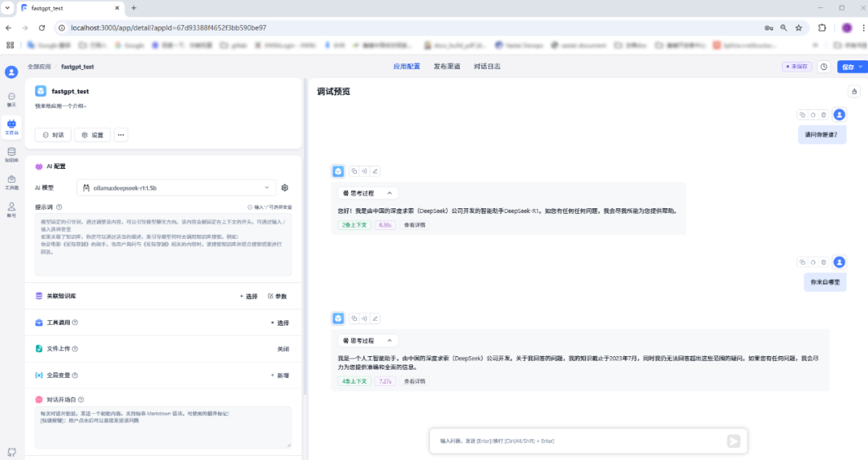The image size is (868, 460).
Task: Focus the chat question input box
Action: (x=580, y=442)
